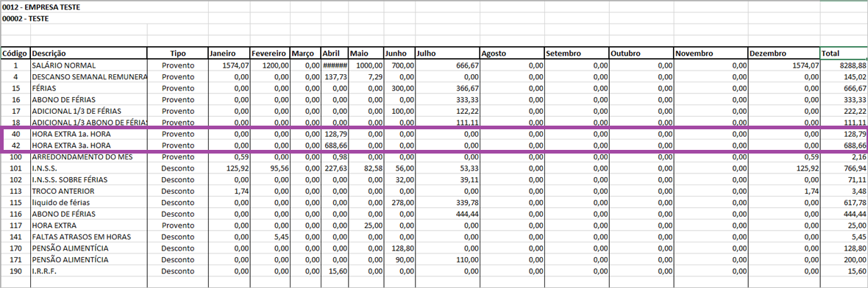Select the total cell 8288,88
The height and width of the screenshot is (288, 868).
844,65
